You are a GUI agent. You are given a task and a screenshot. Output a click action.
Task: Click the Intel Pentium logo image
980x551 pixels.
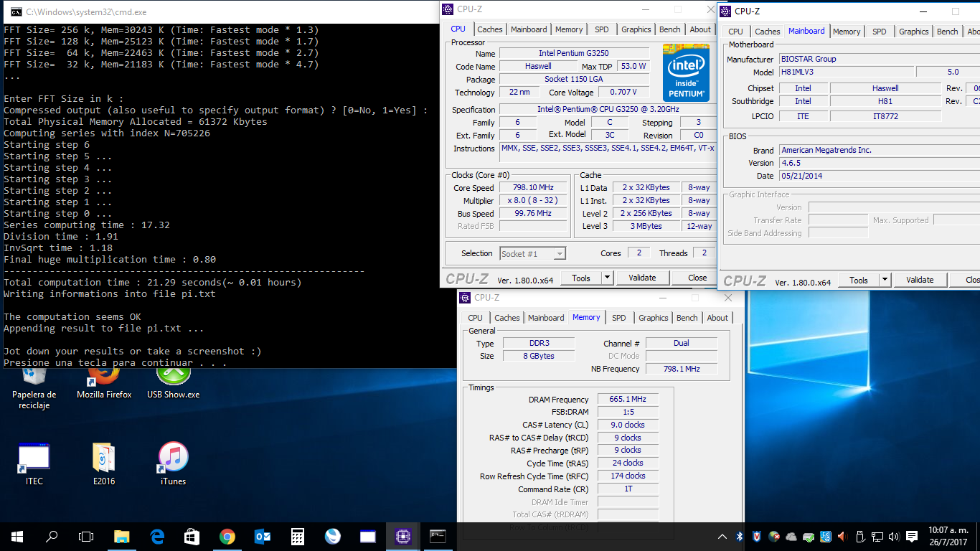pos(686,73)
